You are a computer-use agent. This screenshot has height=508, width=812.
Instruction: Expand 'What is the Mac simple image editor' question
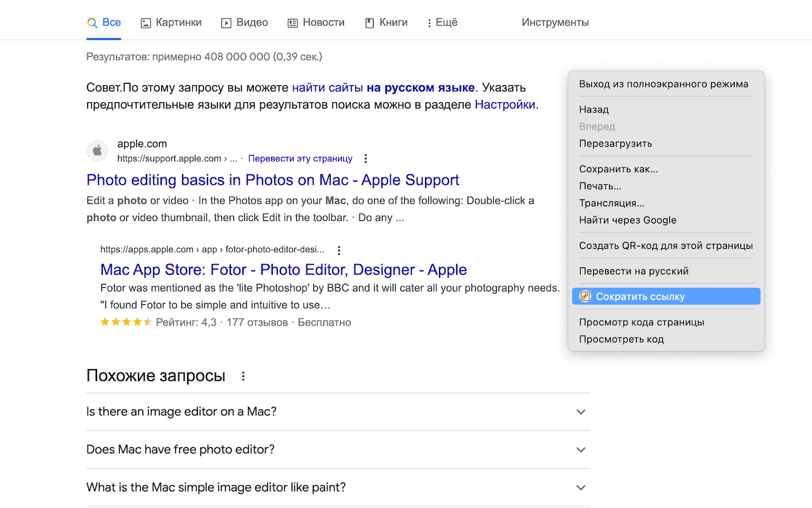pos(337,488)
